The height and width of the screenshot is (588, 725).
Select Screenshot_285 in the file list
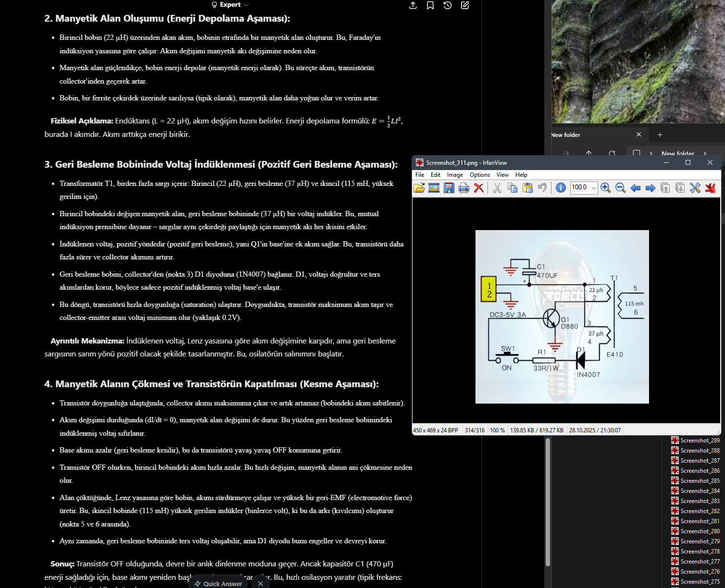point(700,481)
